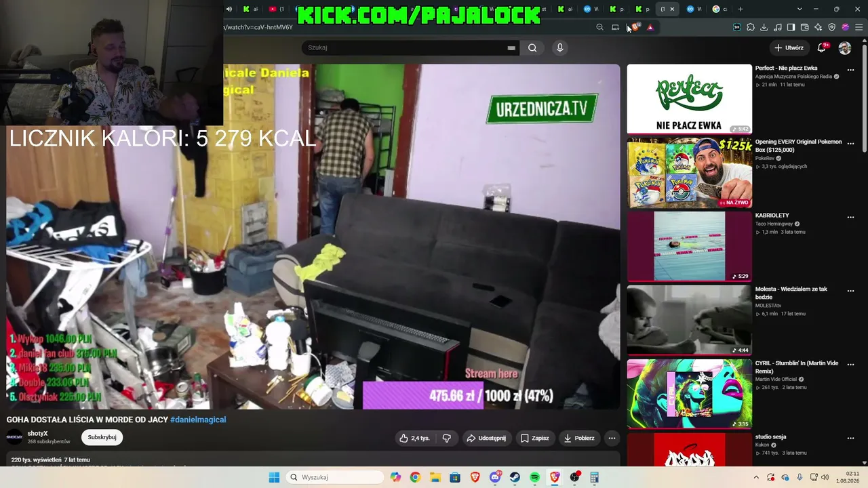The image size is (868, 488).
Task: Click the Brave Rewards triangle icon
Action: [x=650, y=27]
